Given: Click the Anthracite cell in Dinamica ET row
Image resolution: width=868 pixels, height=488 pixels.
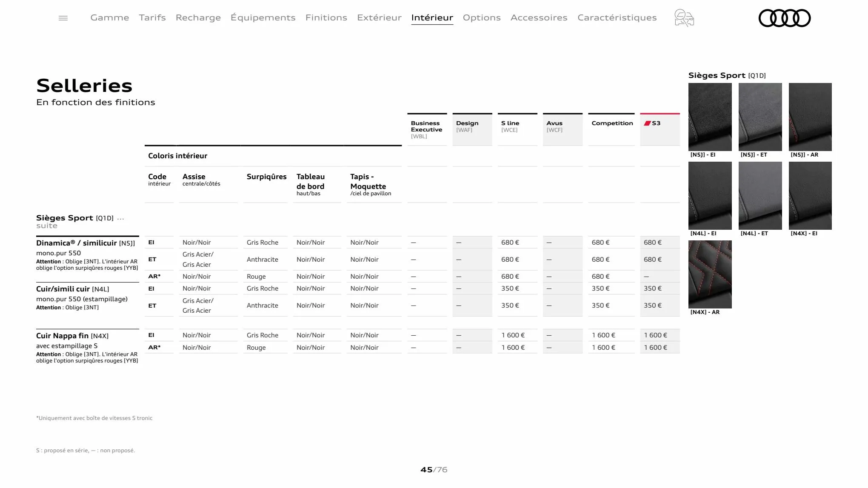Looking at the screenshot, I should [263, 260].
